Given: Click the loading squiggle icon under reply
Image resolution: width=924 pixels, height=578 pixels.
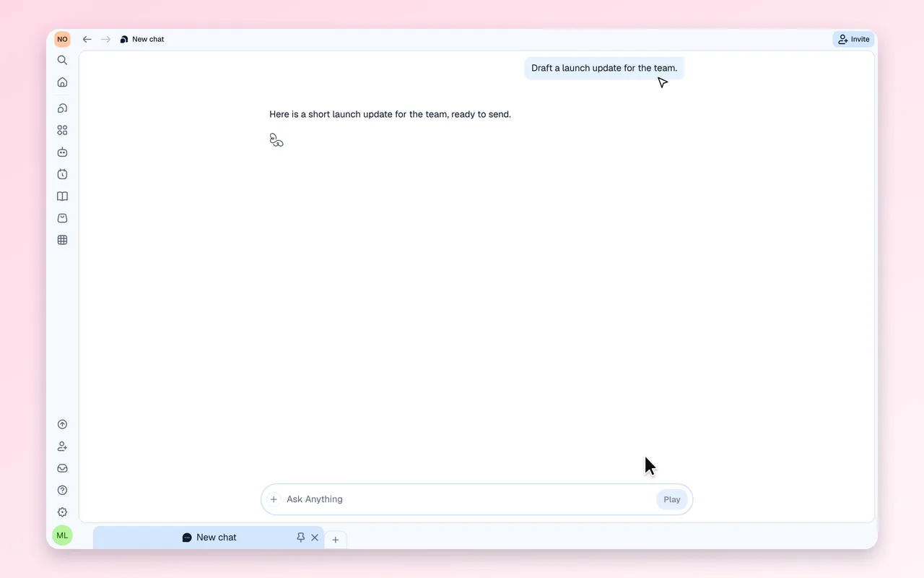Looking at the screenshot, I should coord(276,140).
